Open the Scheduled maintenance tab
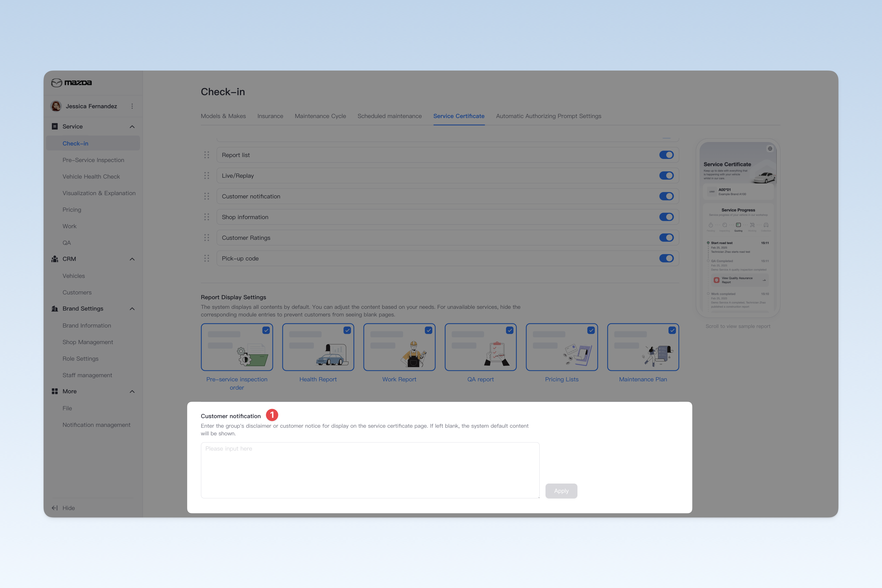This screenshot has width=882, height=588. [x=389, y=116]
